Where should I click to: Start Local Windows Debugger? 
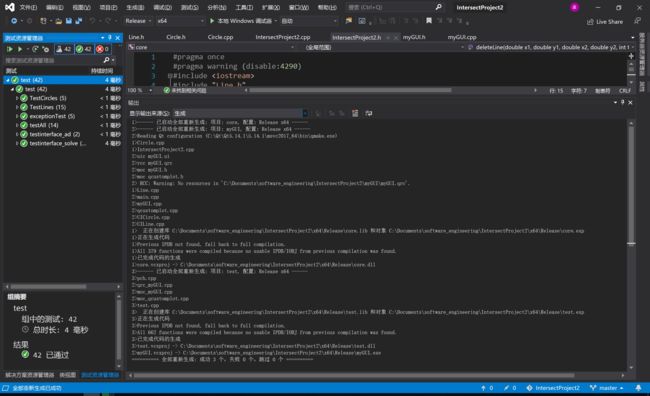(x=241, y=21)
